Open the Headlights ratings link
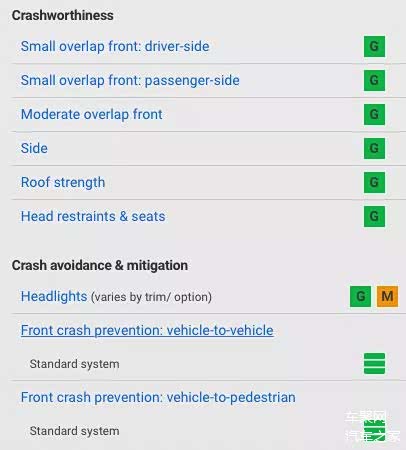The image size is (406, 450). coord(54,296)
